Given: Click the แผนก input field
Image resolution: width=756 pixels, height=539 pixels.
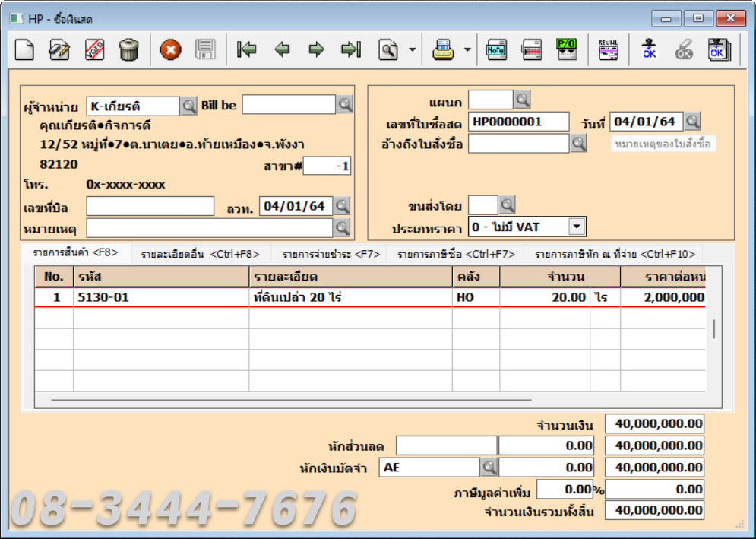Looking at the screenshot, I should click(x=490, y=100).
